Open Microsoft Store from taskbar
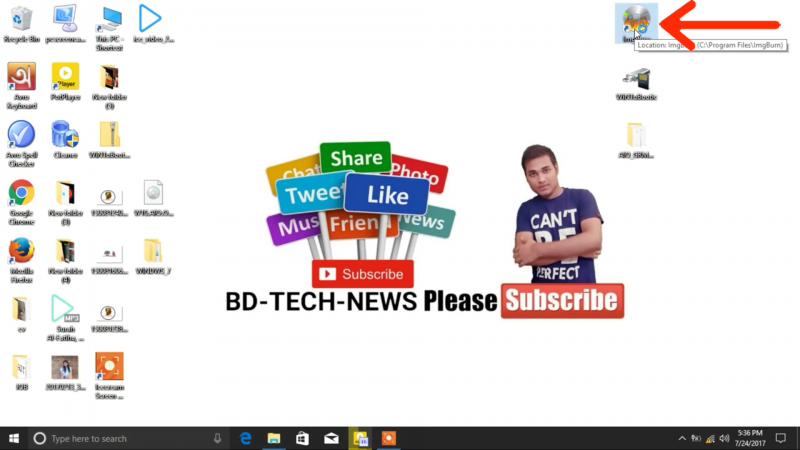 [303, 438]
